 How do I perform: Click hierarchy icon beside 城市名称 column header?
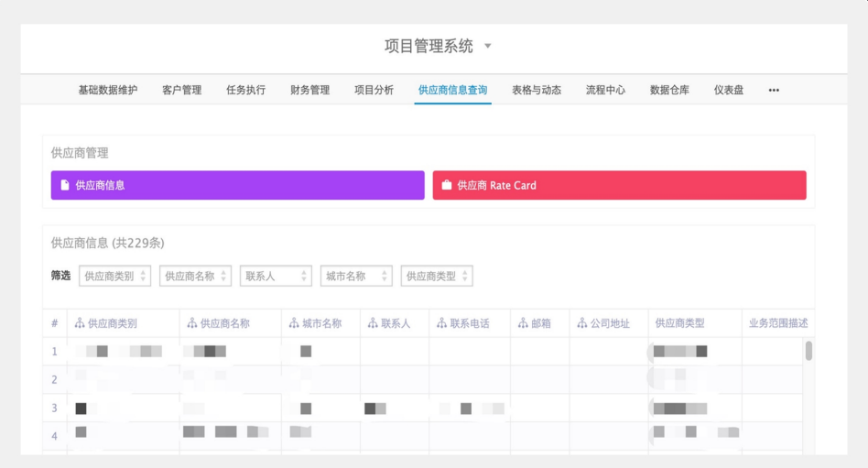click(294, 323)
